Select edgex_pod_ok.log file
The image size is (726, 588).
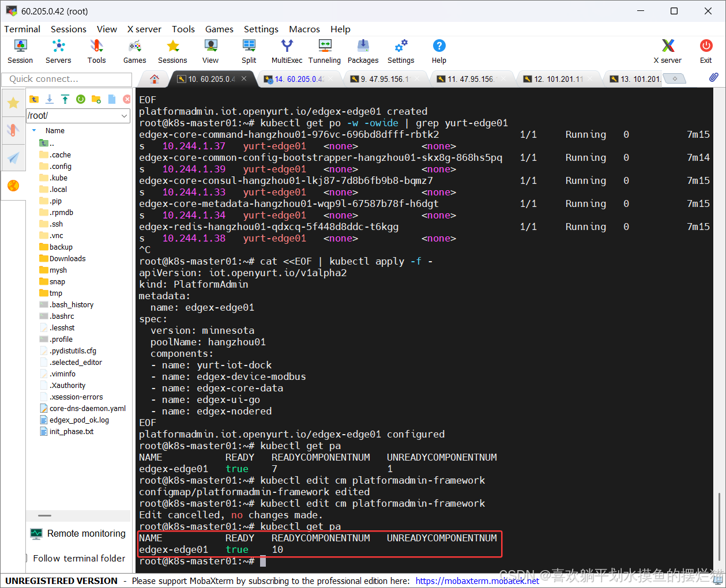tap(79, 420)
